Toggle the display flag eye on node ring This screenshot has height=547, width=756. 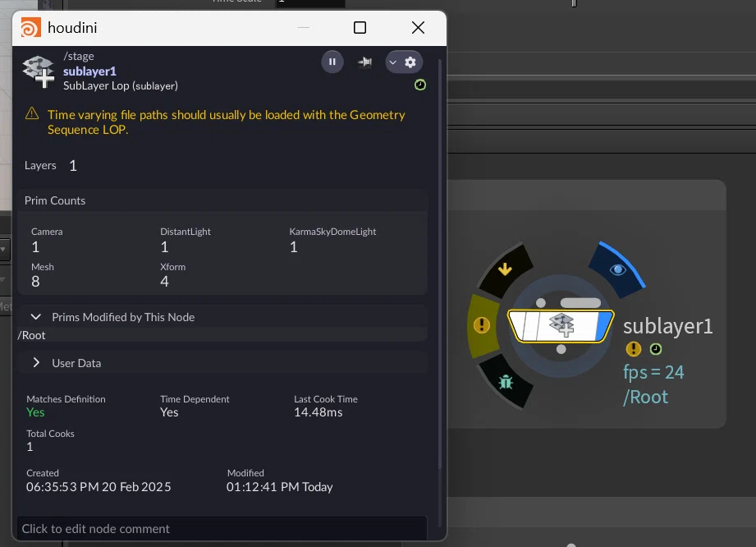tap(617, 269)
